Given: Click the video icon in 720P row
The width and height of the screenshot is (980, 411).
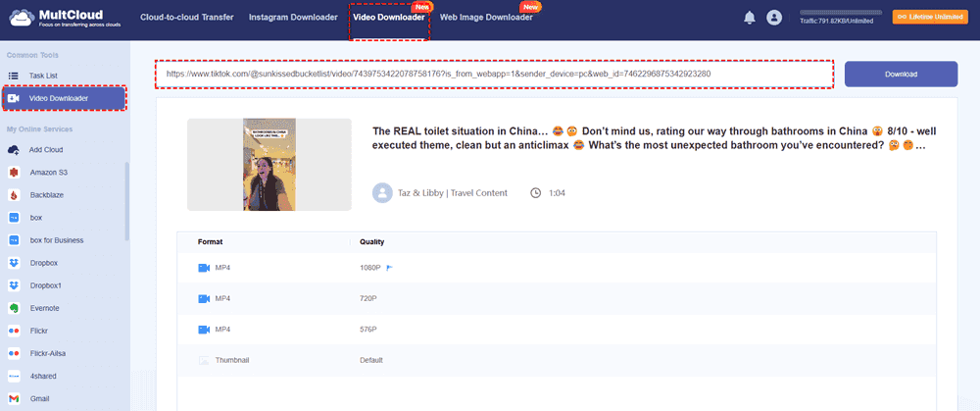Looking at the screenshot, I should pos(203,298).
